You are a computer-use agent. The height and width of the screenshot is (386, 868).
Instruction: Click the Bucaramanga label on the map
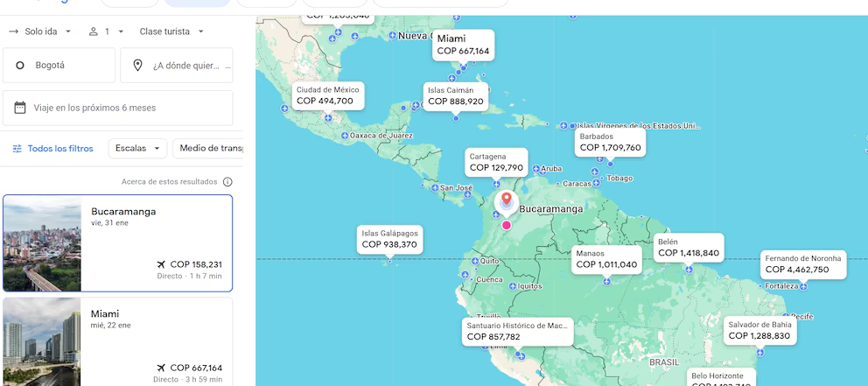click(550, 209)
